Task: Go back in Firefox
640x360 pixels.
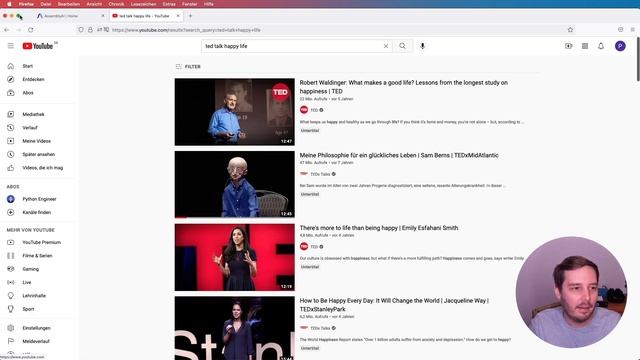Action: [7, 30]
